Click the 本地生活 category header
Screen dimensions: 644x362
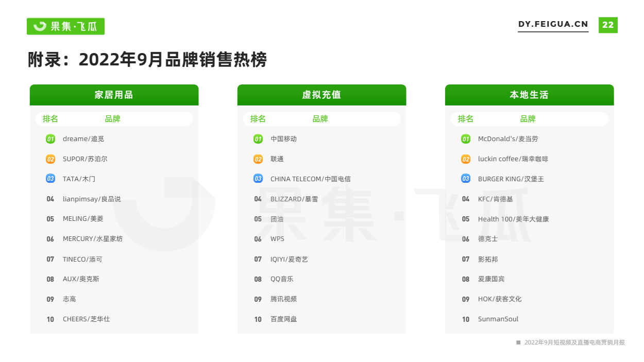pos(529,95)
